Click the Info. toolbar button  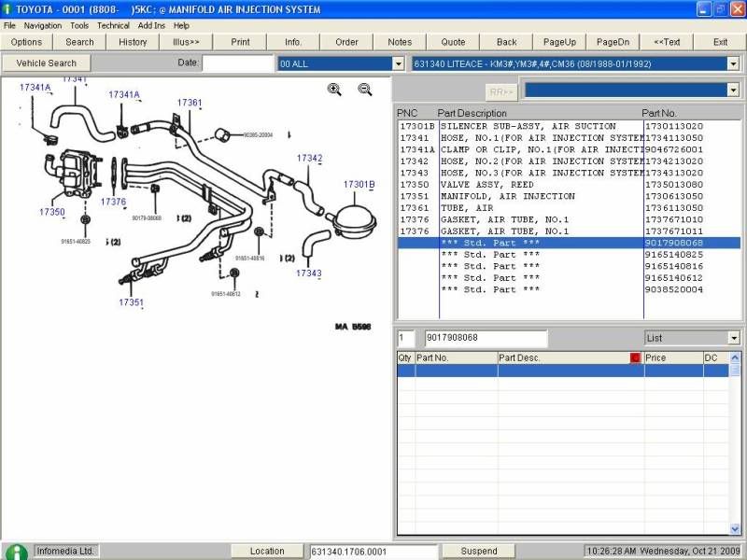tap(293, 42)
